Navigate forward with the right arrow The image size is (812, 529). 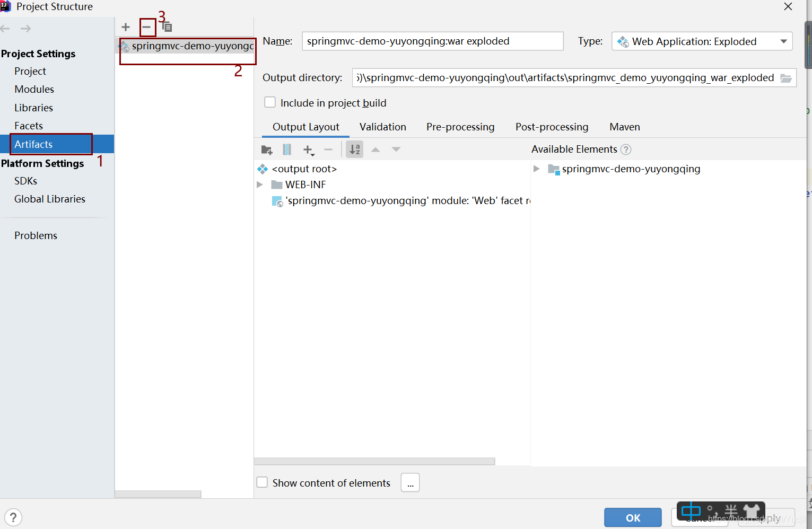tap(25, 29)
